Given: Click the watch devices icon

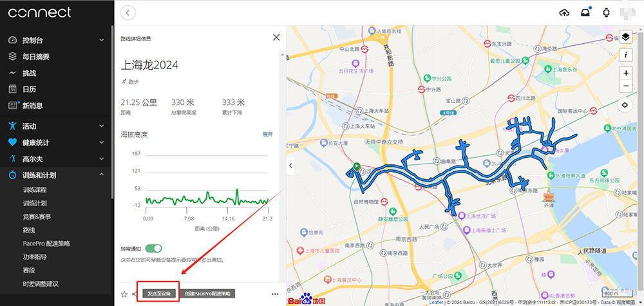Looking at the screenshot, I should 606,13.
